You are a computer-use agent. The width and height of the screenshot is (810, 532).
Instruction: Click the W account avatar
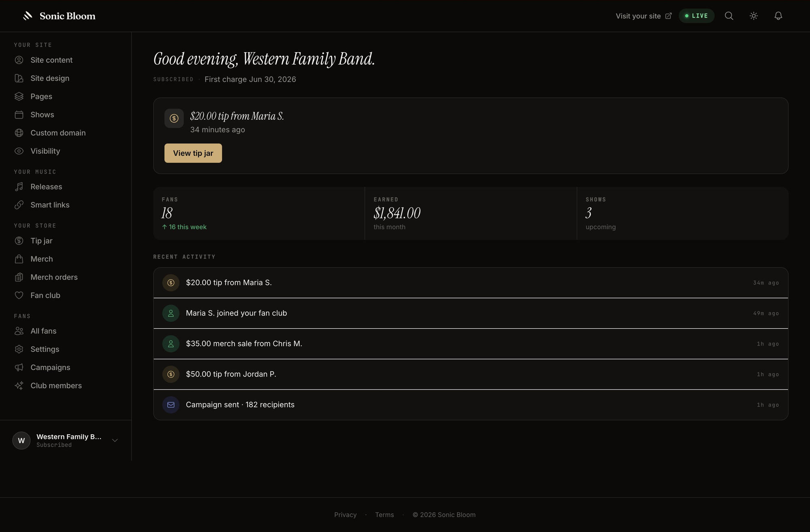[x=21, y=440]
